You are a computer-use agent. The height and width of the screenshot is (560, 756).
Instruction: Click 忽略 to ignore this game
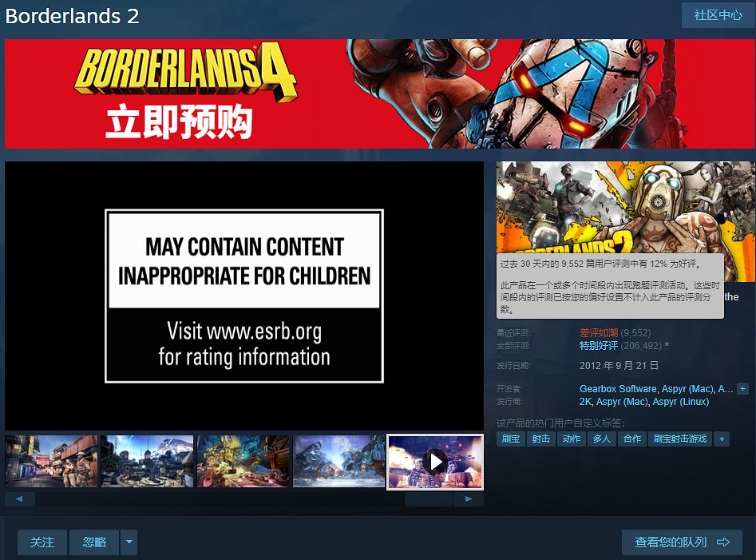click(93, 542)
